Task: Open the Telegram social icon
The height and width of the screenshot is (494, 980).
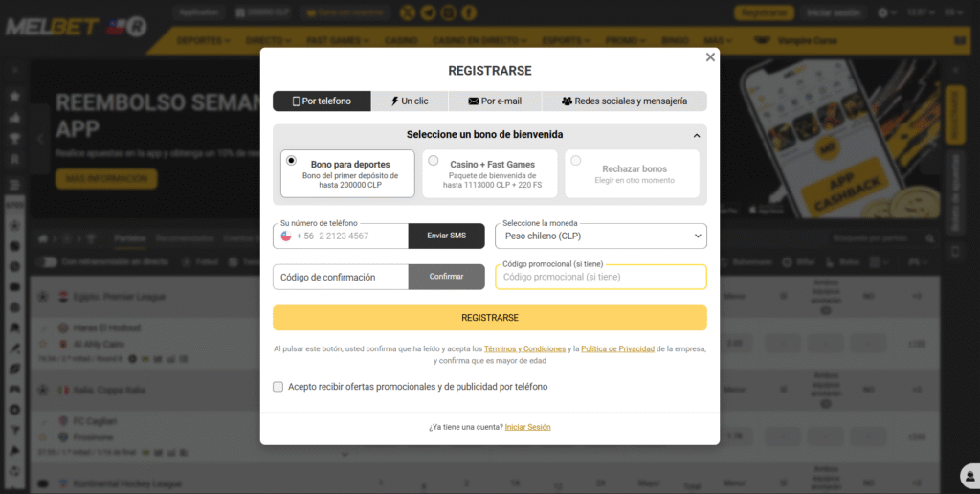Action: tap(428, 12)
